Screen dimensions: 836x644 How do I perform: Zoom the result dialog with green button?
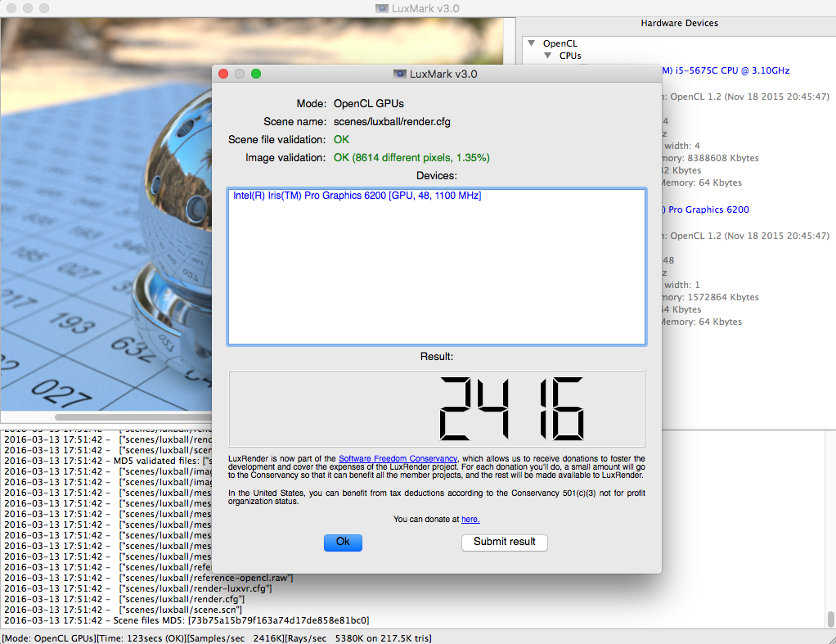pos(256,74)
